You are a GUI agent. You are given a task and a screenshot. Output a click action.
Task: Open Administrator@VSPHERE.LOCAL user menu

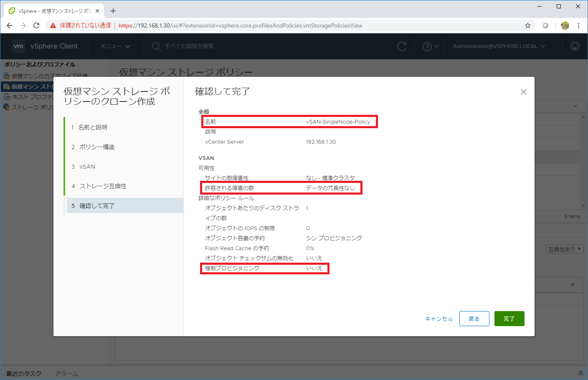pyautogui.click(x=499, y=46)
